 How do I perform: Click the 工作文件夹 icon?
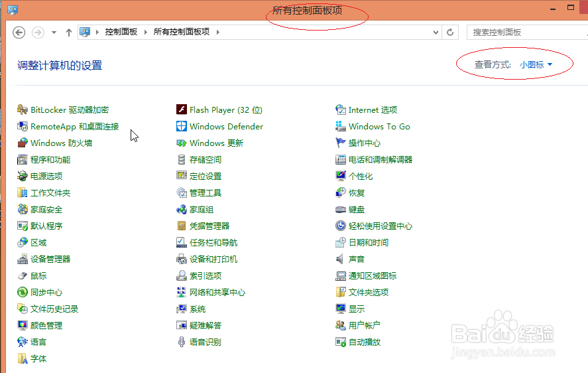pyautogui.click(x=23, y=192)
